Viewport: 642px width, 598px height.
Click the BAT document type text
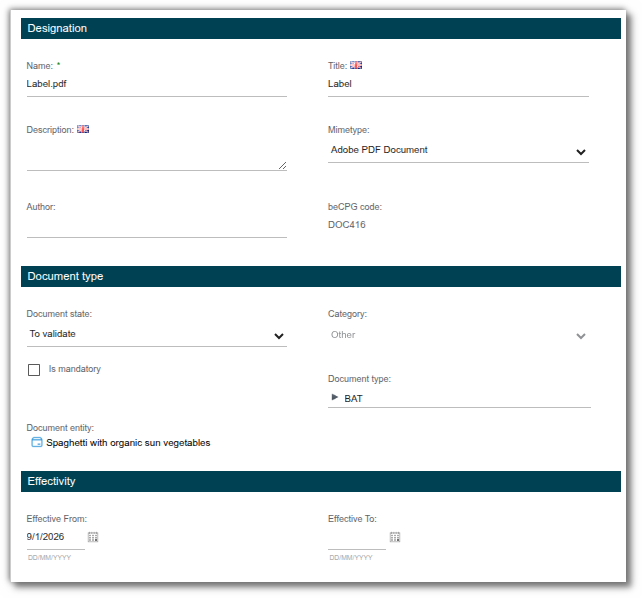pyautogui.click(x=353, y=398)
